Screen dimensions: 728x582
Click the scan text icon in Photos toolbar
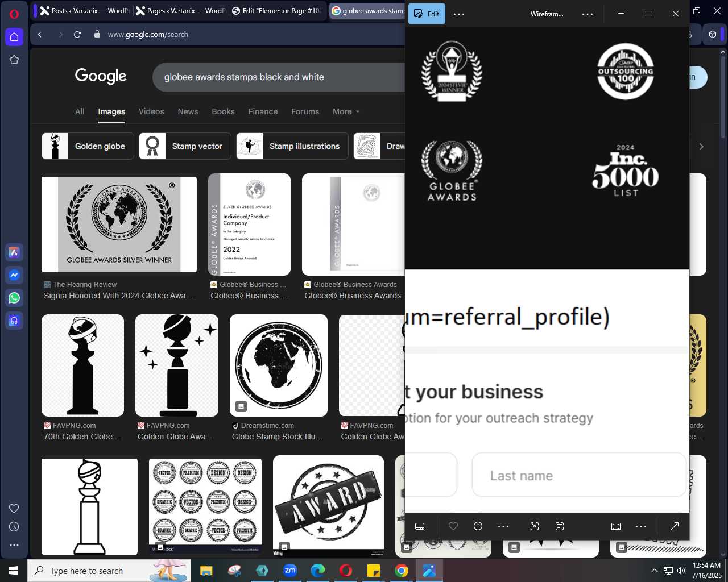(560, 526)
